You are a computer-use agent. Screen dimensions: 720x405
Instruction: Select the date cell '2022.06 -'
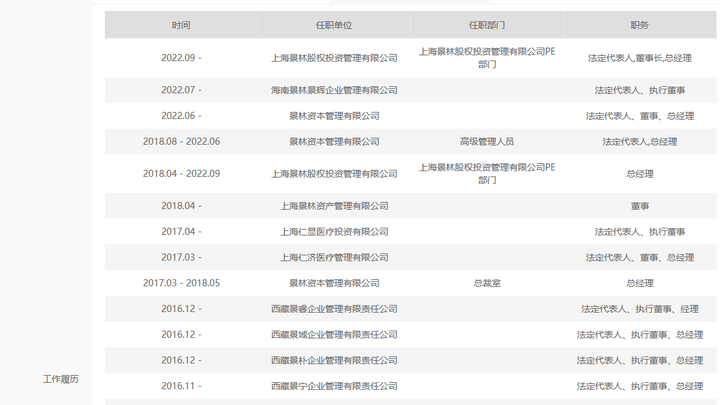pos(181,116)
